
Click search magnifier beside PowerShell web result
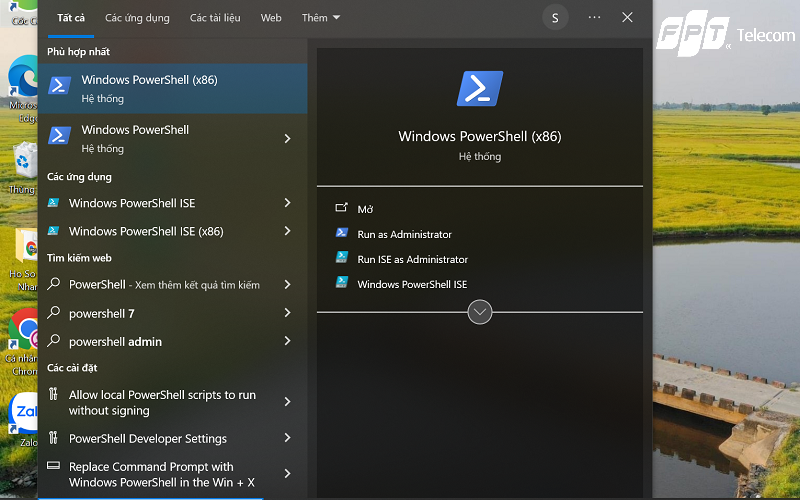54,284
